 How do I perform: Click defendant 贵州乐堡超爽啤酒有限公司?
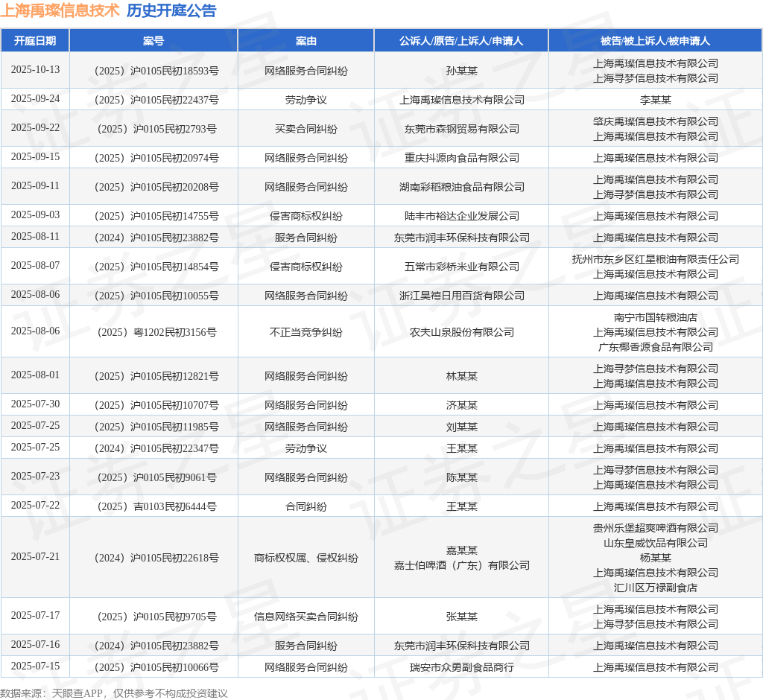pyautogui.click(x=655, y=528)
